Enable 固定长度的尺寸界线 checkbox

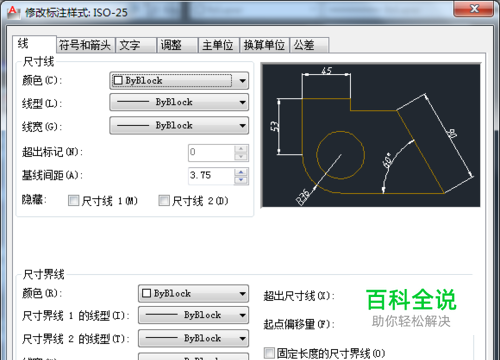pyautogui.click(x=269, y=353)
